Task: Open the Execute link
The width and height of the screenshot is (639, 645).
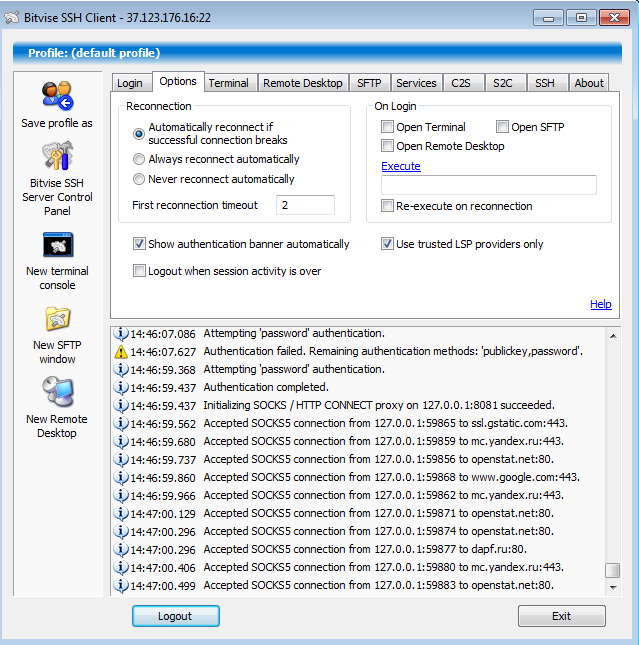Action: [x=401, y=166]
